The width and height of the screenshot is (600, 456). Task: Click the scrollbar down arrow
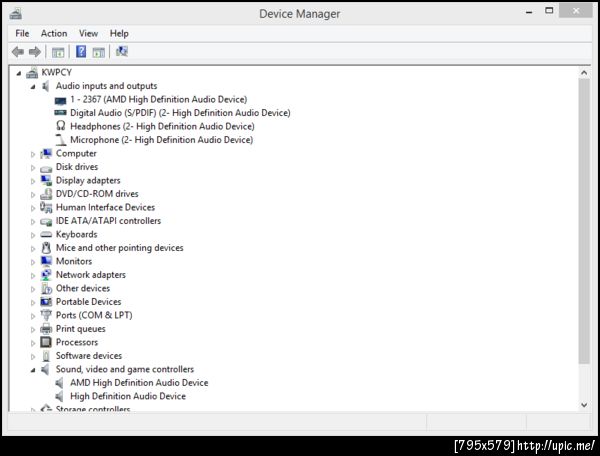click(x=584, y=405)
